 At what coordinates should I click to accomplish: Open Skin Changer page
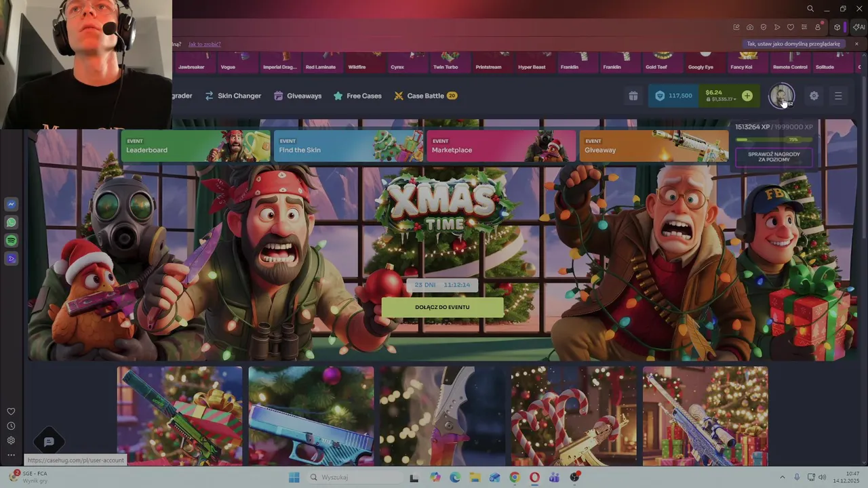pos(233,96)
